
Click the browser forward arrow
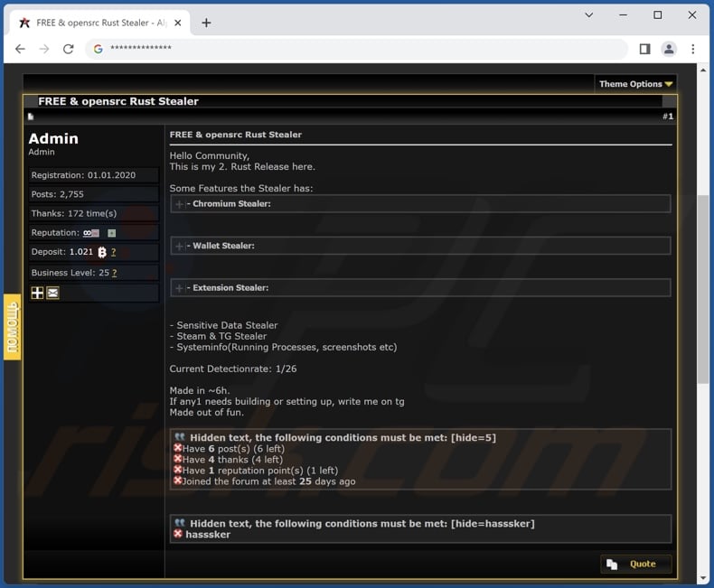click(x=44, y=49)
